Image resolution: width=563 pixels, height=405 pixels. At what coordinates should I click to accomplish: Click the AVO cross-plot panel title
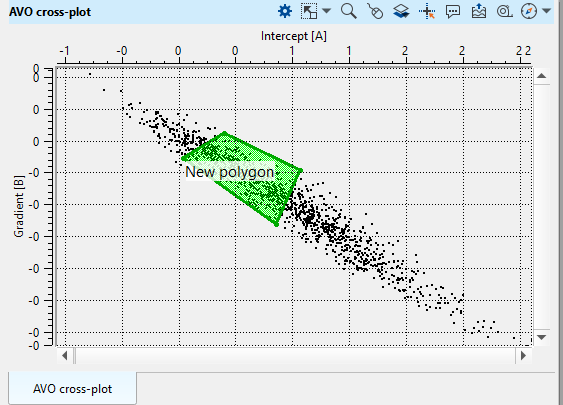(50, 12)
